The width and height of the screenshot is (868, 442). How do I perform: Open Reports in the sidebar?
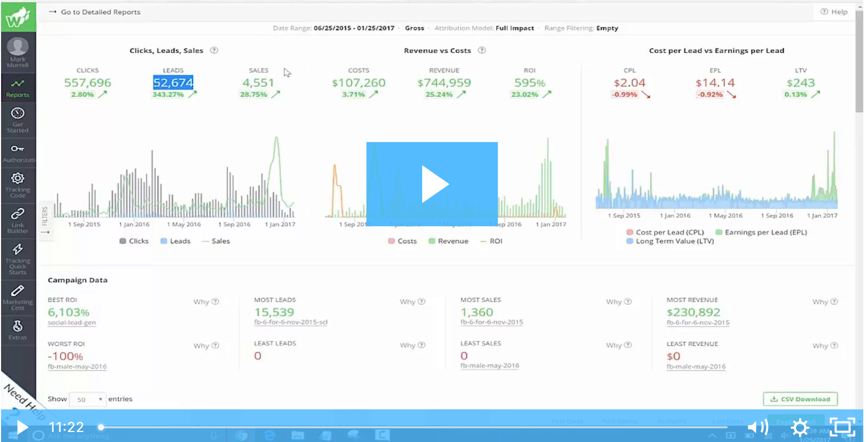pos(18,88)
